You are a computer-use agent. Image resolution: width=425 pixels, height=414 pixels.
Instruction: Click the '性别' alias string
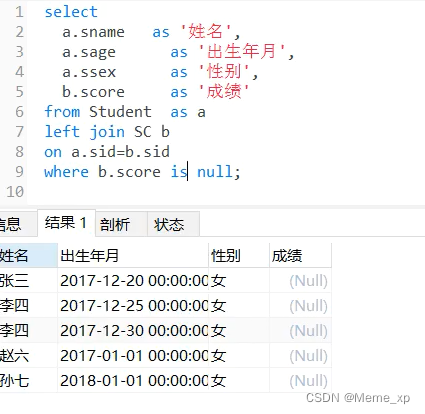pos(224,72)
